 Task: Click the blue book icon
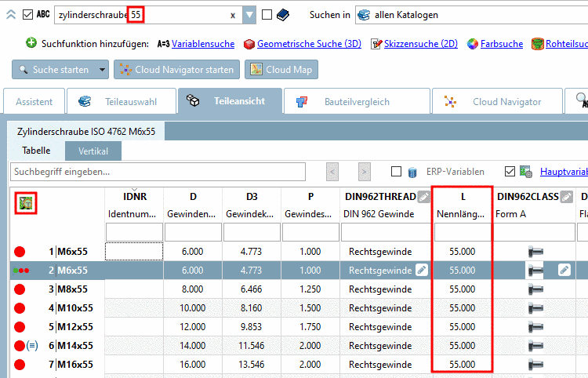[283, 15]
